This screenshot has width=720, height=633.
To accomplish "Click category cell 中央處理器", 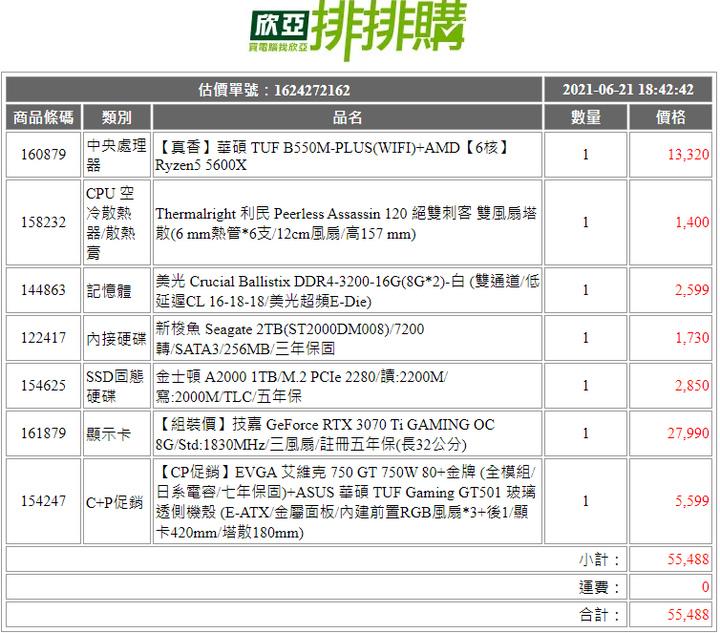I will coord(117,155).
